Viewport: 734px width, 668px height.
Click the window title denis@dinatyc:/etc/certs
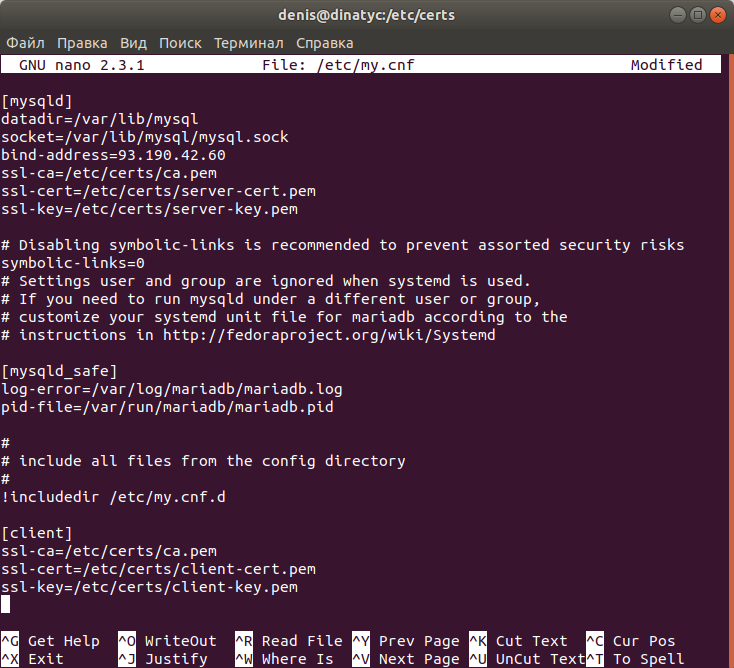click(367, 15)
